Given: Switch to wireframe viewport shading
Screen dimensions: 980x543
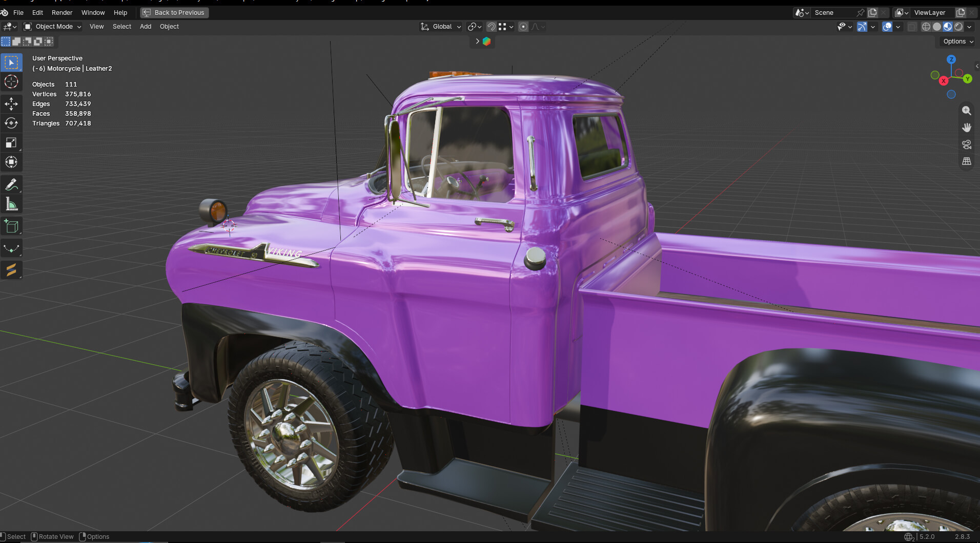Looking at the screenshot, I should 926,27.
